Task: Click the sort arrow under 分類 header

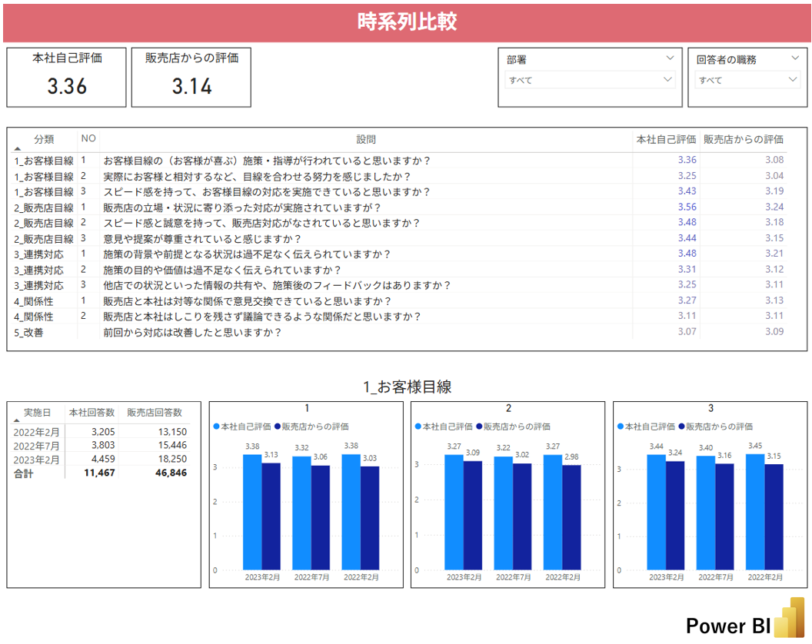Action: click(x=18, y=149)
